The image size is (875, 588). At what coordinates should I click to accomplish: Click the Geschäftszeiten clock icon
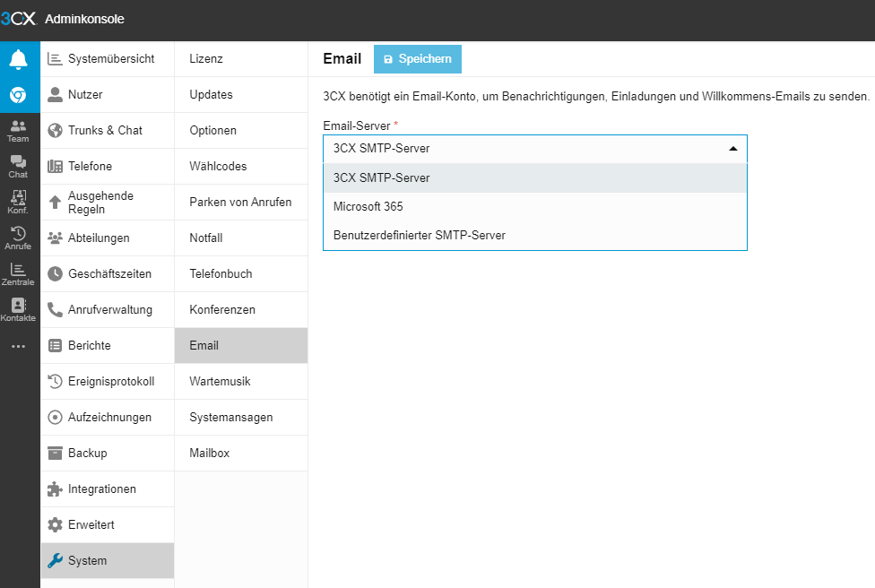55,274
